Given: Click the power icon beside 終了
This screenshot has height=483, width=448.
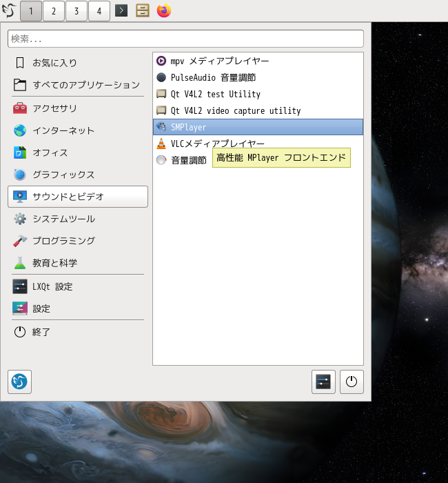Looking at the screenshot, I should pyautogui.click(x=20, y=332).
